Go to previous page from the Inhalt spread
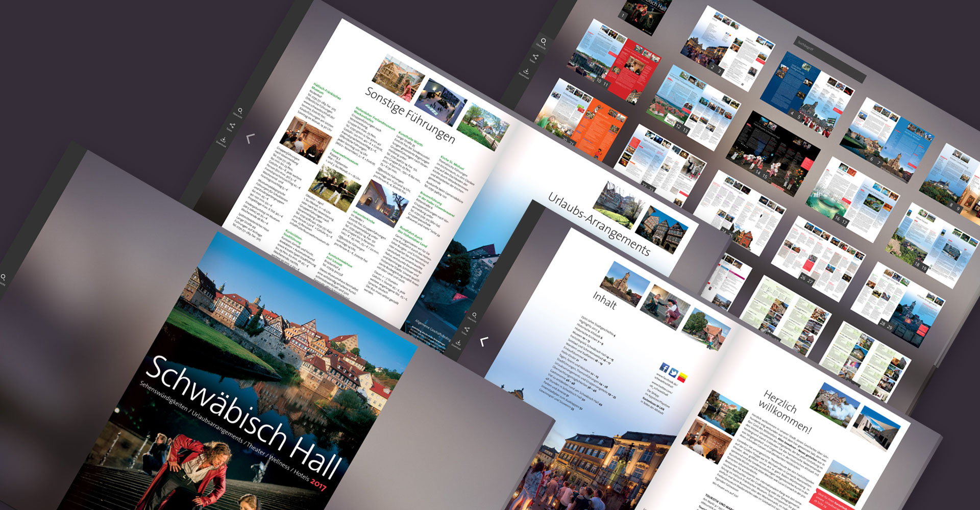 [x=484, y=341]
